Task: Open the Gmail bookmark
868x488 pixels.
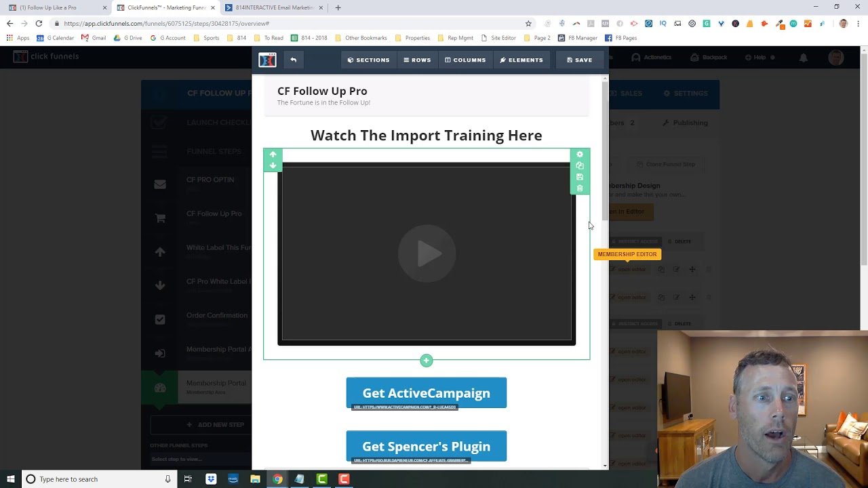Action: click(94, 38)
